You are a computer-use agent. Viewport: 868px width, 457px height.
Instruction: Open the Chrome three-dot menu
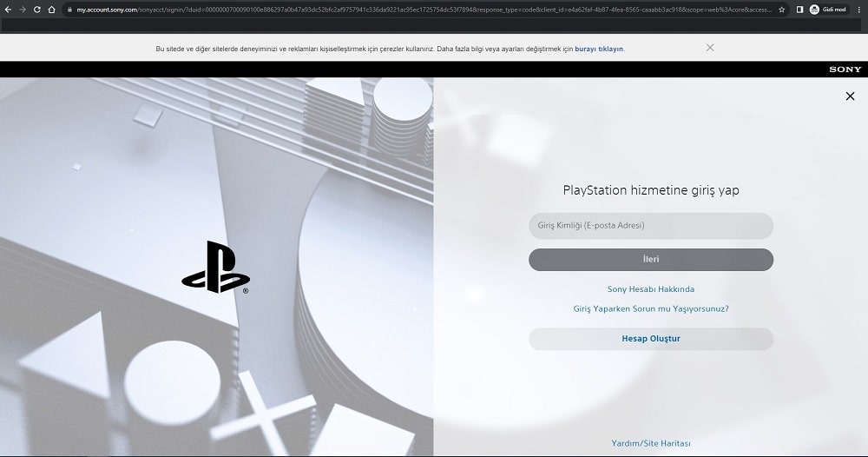(859, 10)
